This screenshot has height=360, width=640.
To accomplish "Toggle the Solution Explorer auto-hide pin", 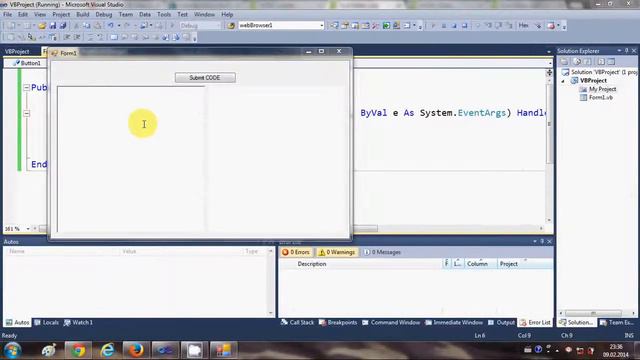I will [627, 51].
